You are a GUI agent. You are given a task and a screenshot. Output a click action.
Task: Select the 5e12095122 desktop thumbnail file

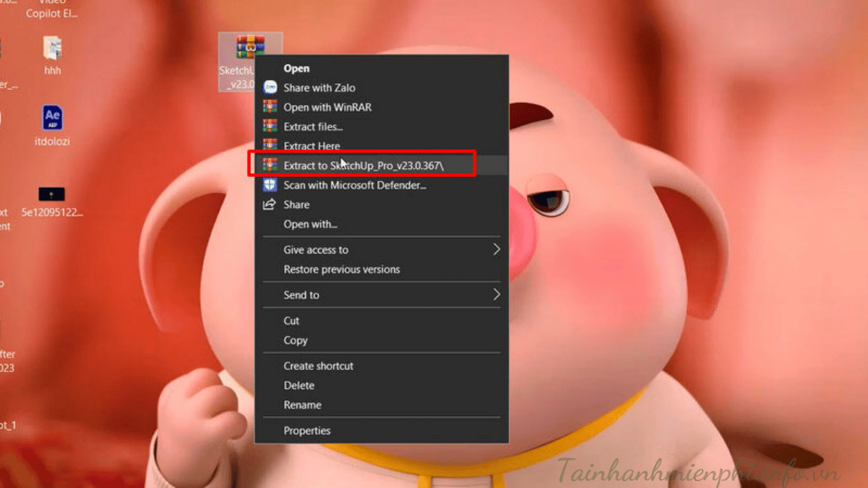(52, 195)
